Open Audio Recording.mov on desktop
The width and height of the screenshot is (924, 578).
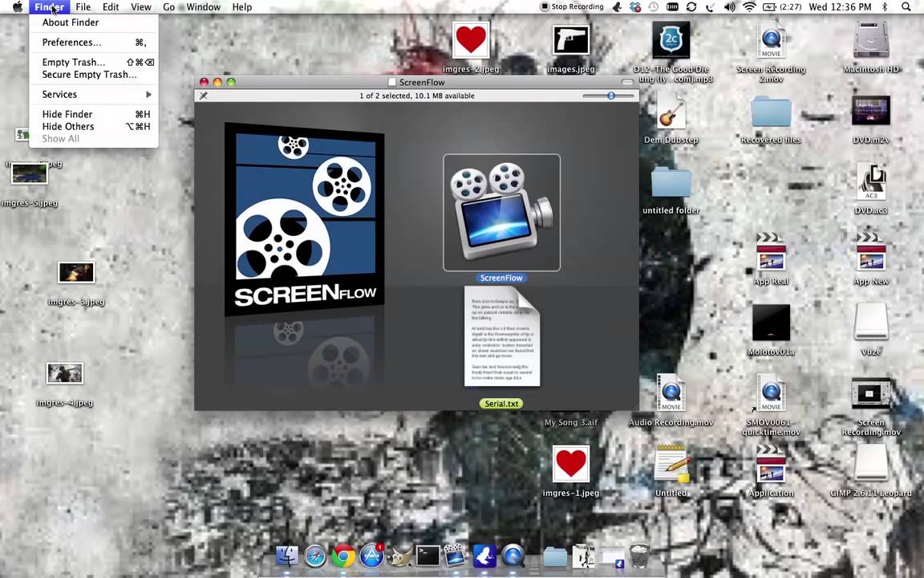(671, 393)
